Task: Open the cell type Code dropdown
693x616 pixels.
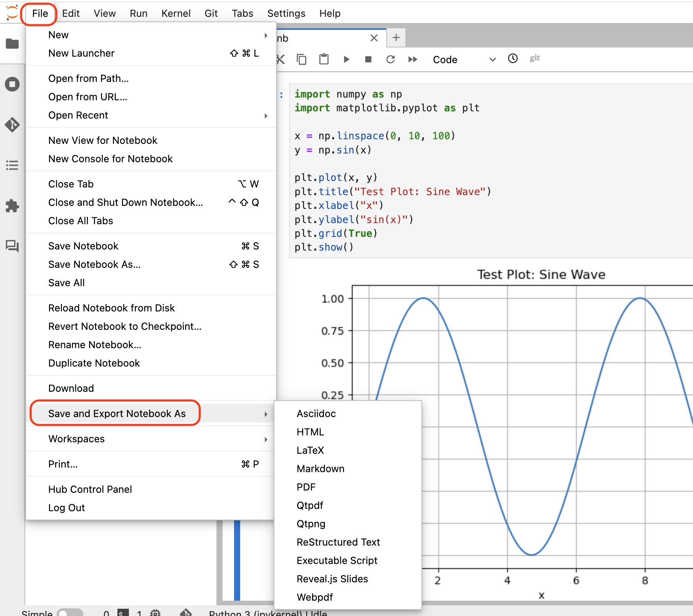Action: 464,60
